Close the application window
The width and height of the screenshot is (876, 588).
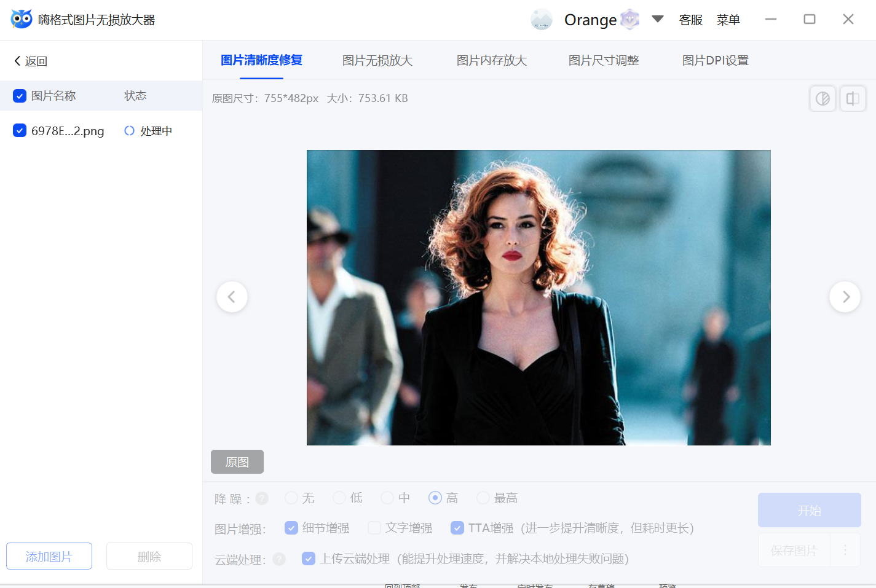[848, 19]
